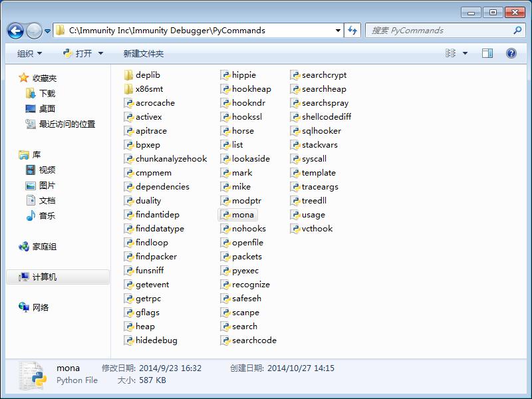Expand the address bar path dropdown
Viewport: 532px width, 399px height.
pos(338,31)
